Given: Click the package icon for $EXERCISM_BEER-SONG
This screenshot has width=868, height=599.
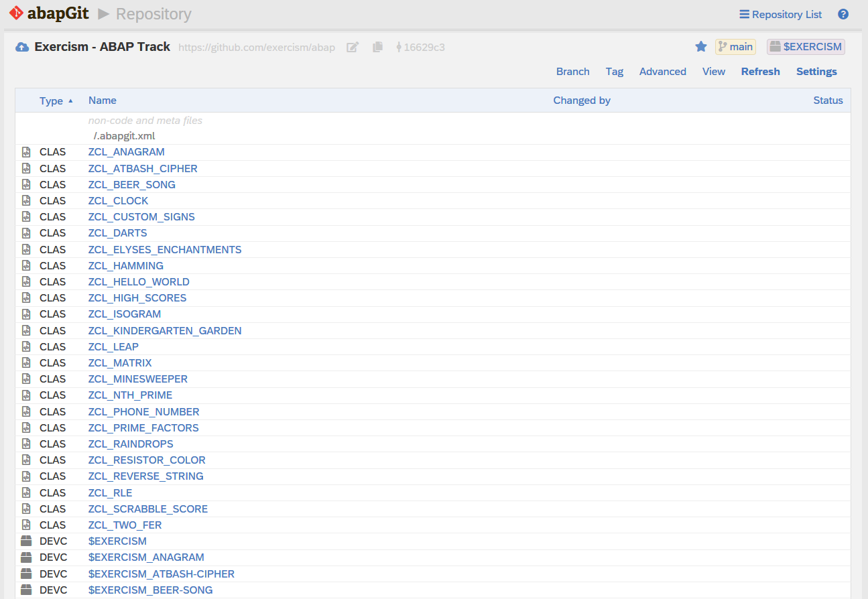Looking at the screenshot, I should pyautogui.click(x=26, y=590).
